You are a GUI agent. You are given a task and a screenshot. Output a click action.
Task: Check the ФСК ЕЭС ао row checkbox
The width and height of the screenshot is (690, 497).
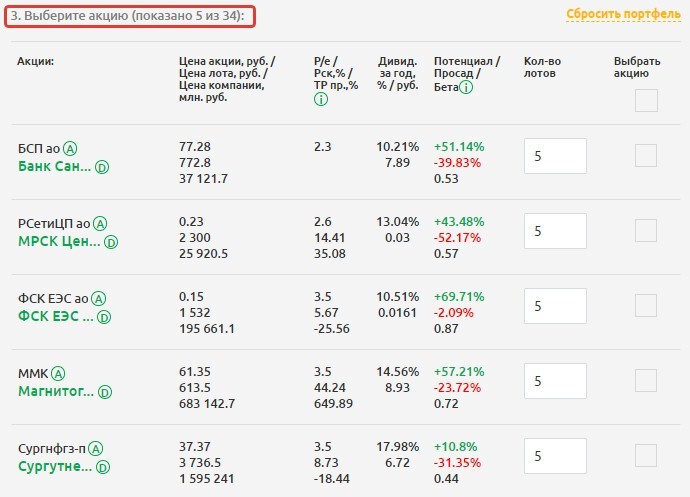coord(646,305)
